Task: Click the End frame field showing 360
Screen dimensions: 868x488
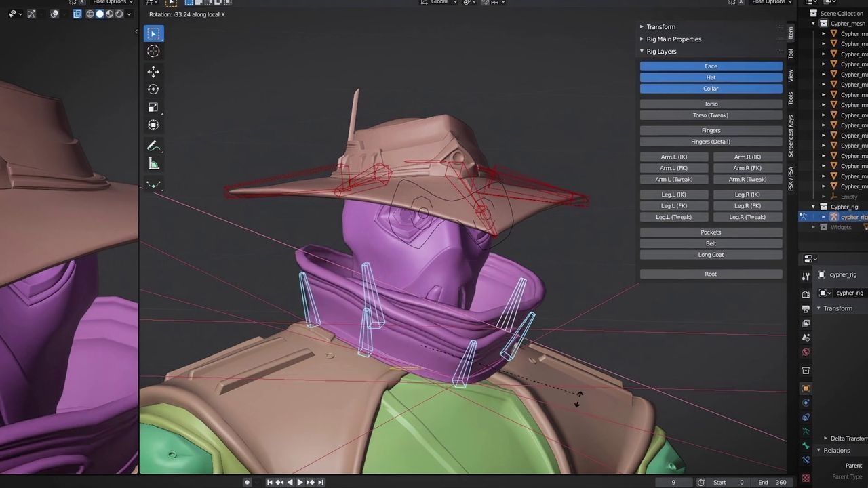Action: tap(772, 483)
